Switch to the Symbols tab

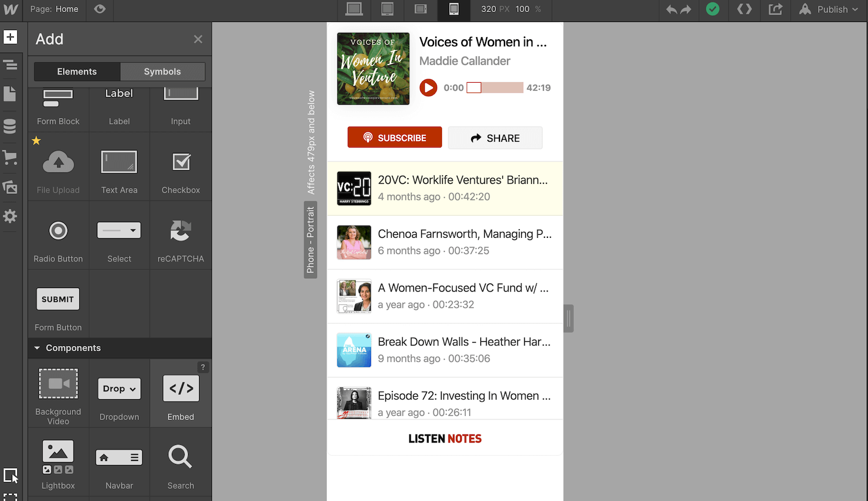163,72
